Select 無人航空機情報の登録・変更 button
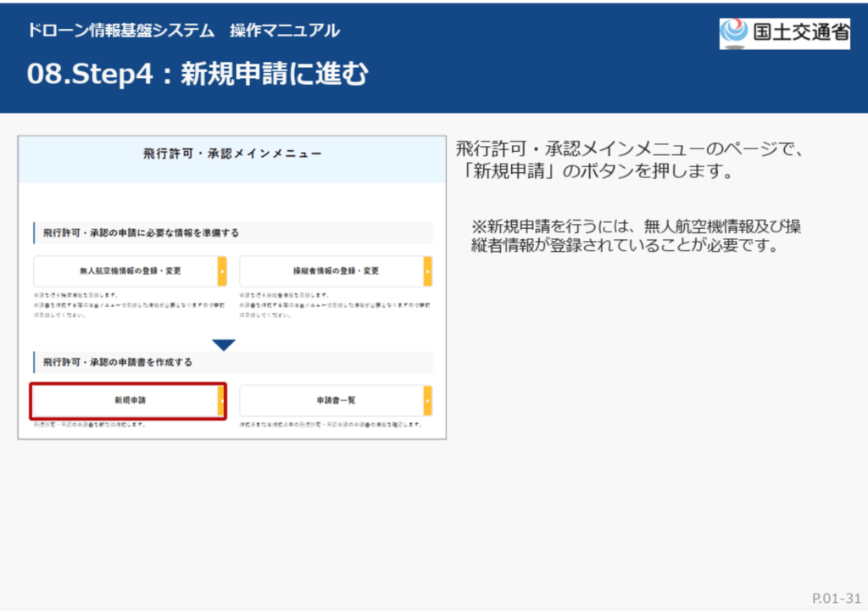The width and height of the screenshot is (868, 614). (x=125, y=271)
